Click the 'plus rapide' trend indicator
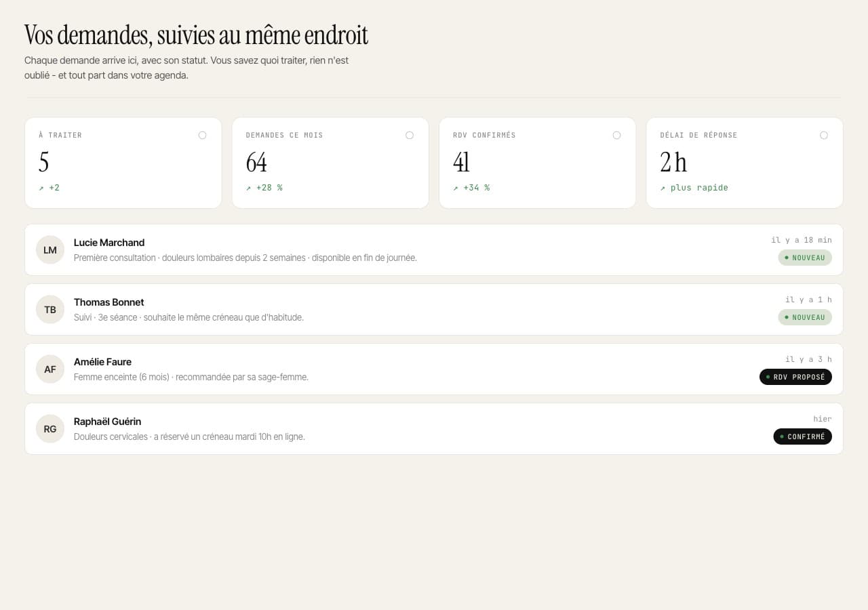868x610 pixels. pos(694,188)
